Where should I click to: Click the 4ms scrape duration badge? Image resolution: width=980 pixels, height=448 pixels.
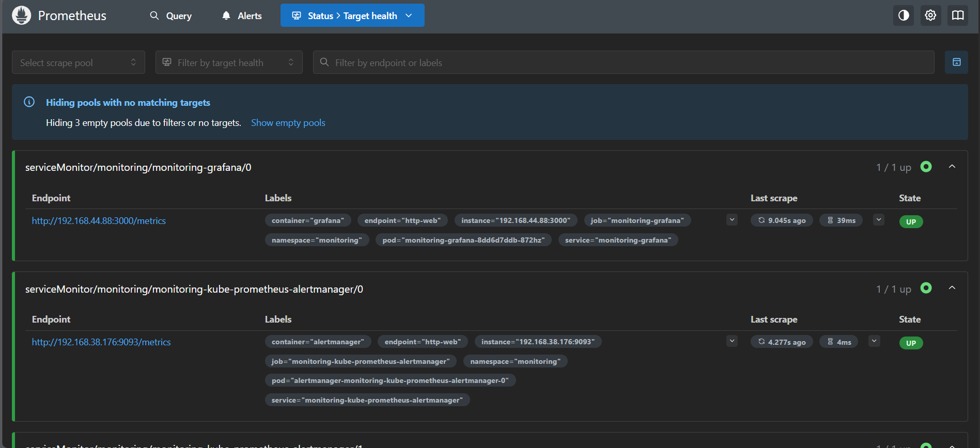click(x=839, y=342)
